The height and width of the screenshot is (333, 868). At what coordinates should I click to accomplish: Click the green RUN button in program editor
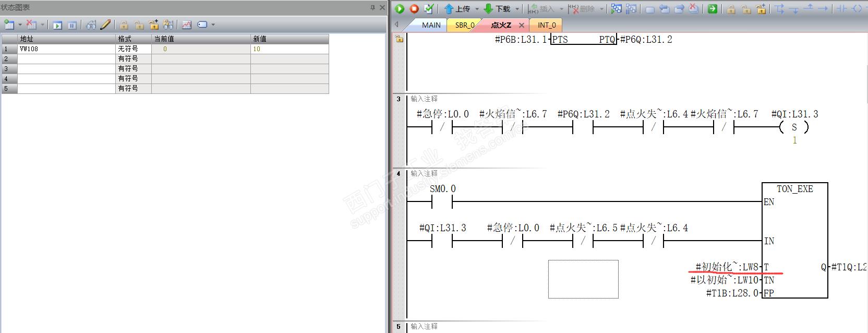pyautogui.click(x=400, y=9)
